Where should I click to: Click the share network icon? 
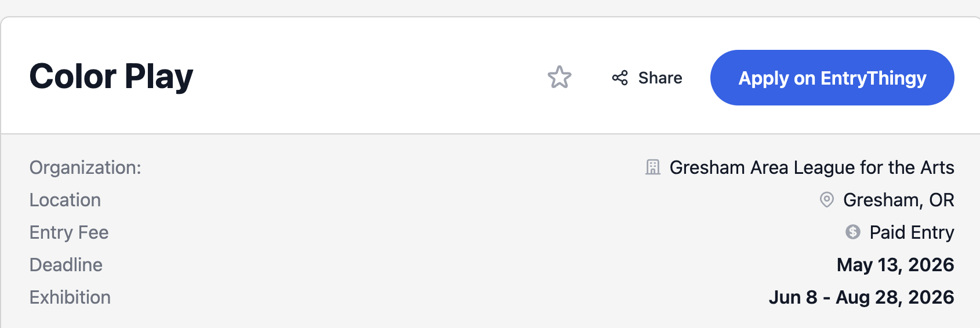tap(620, 78)
